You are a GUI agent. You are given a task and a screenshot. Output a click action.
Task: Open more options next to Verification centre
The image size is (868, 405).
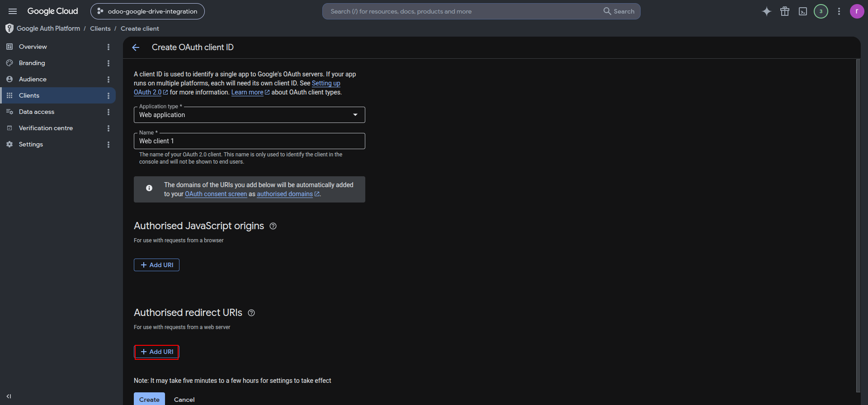click(x=108, y=128)
